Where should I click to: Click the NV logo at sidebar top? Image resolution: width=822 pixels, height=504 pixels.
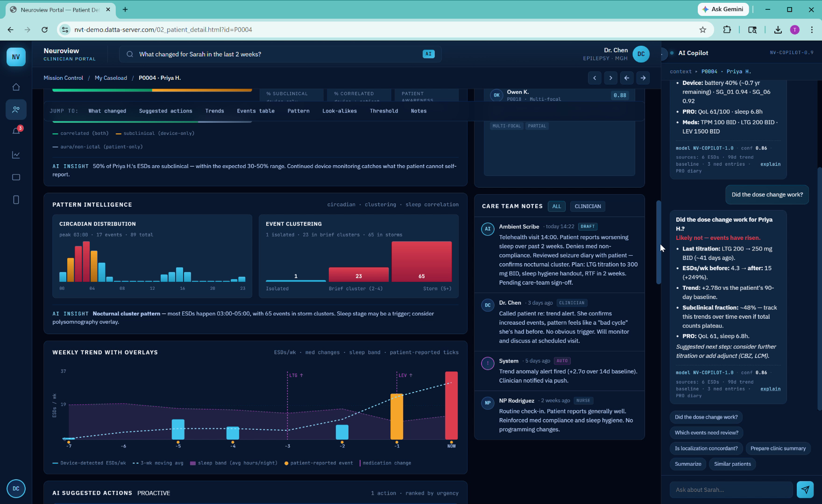coord(16,57)
